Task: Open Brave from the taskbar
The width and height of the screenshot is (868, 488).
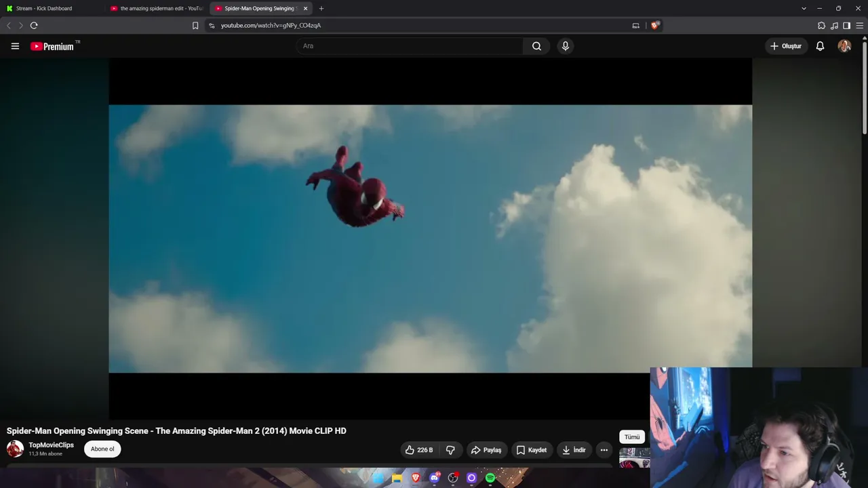Action: coord(416,478)
